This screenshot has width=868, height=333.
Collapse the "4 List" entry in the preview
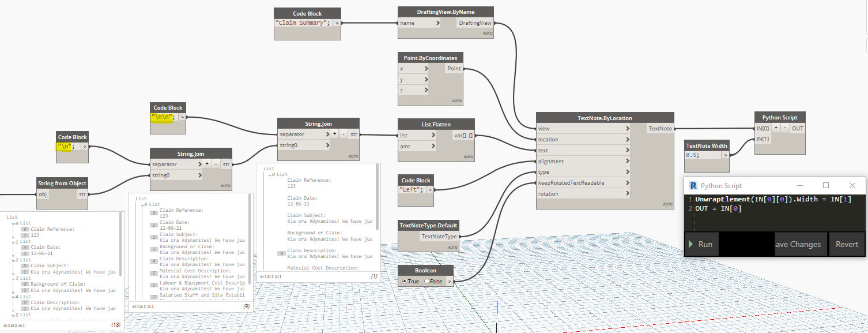(x=14, y=297)
